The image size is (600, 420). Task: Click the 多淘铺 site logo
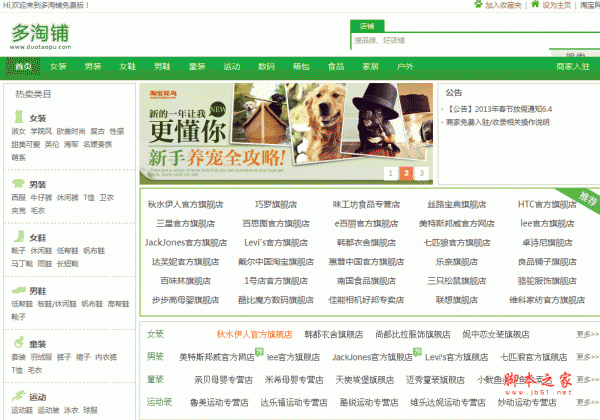coord(40,36)
